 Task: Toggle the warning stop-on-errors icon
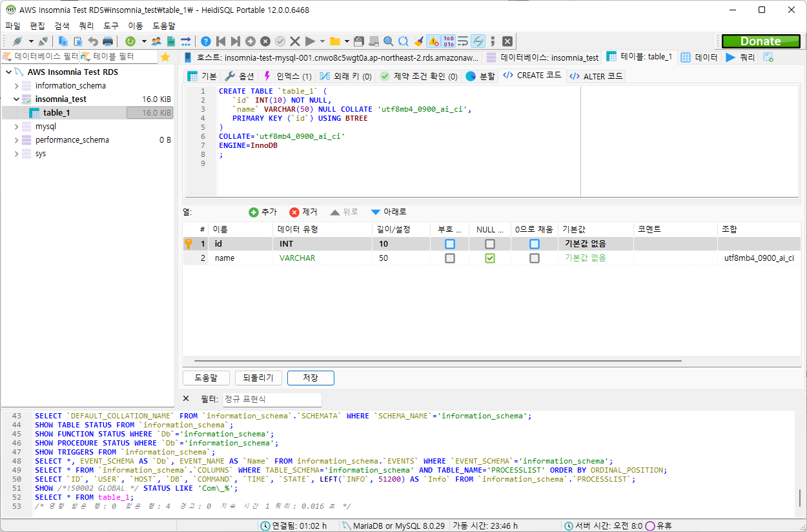tap(433, 41)
